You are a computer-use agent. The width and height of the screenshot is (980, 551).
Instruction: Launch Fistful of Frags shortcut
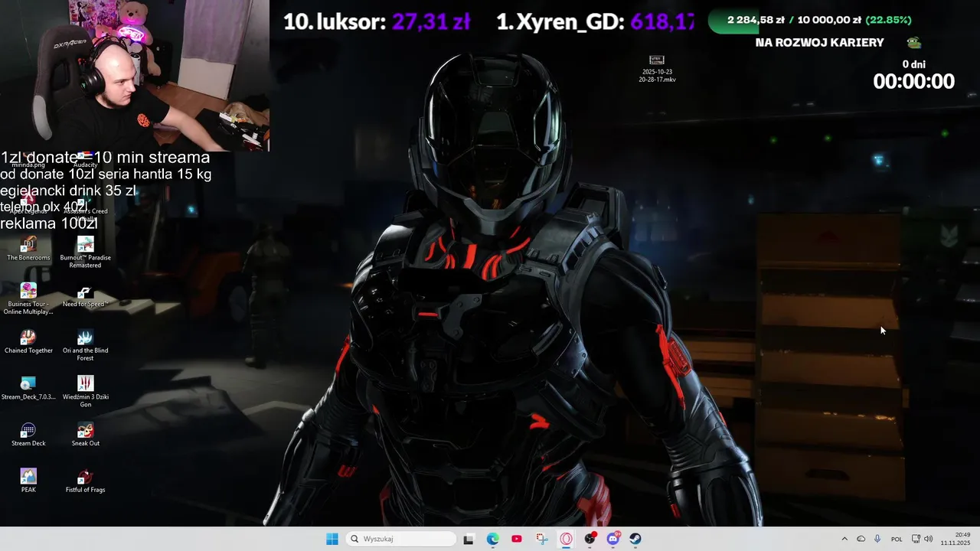click(85, 481)
